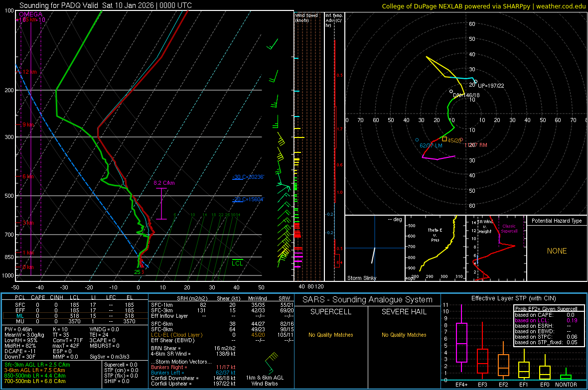Select the OMEGA label on the skew-T
588x390 pixels.
[x=31, y=14]
